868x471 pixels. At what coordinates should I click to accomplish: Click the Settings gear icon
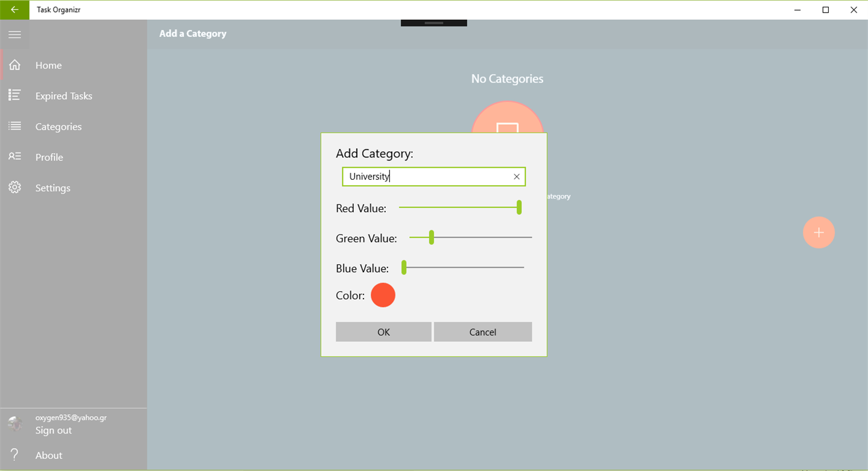tap(14, 188)
